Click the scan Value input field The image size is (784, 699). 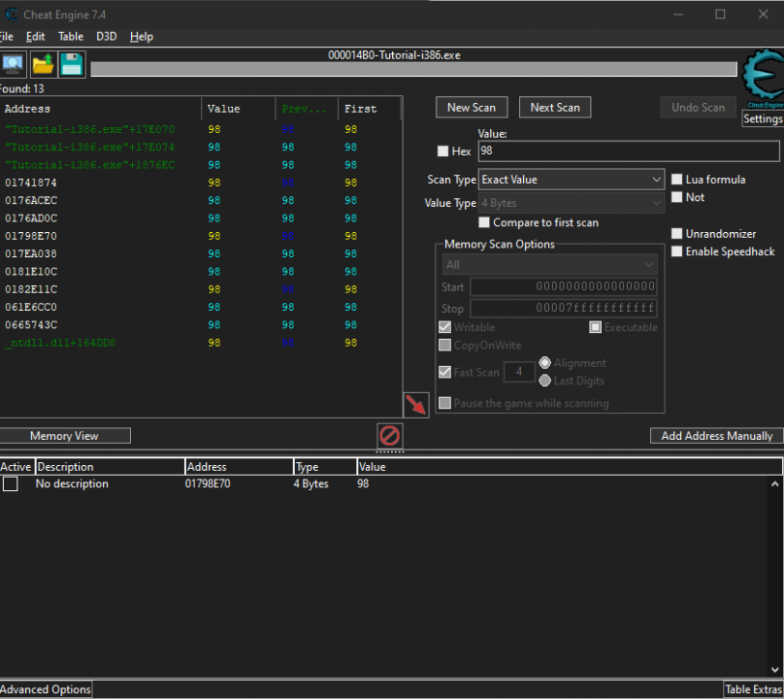(x=628, y=151)
